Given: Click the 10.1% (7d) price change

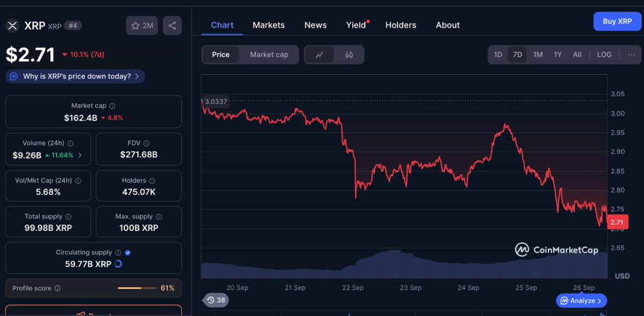Looking at the screenshot, I should click(x=83, y=55).
